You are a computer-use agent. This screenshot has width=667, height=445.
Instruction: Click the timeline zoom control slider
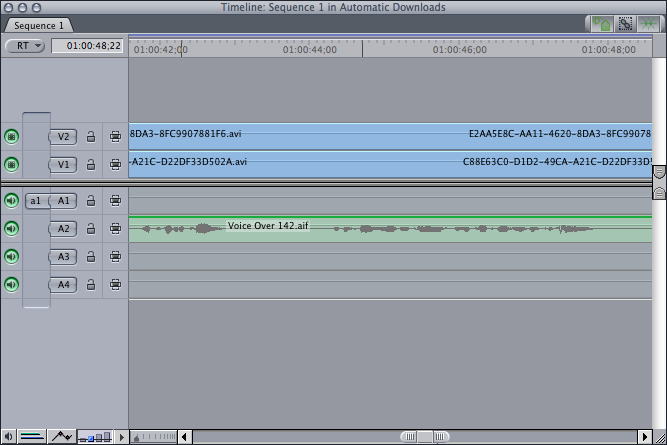153,437
